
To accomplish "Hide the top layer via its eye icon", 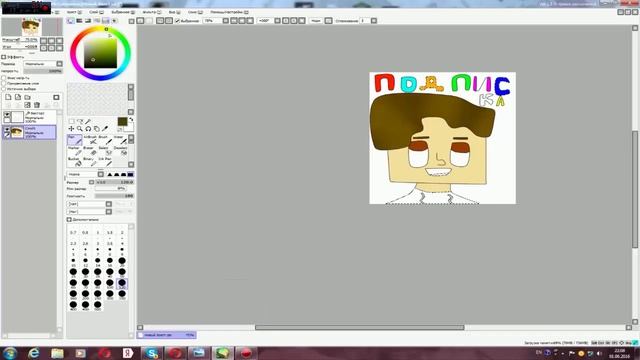I will pos(7,115).
